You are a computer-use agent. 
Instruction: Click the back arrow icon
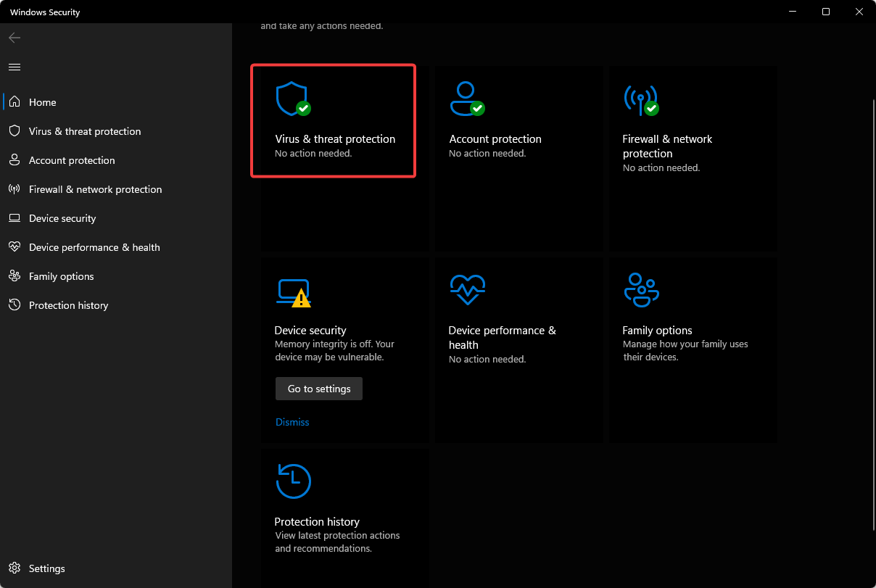click(15, 38)
